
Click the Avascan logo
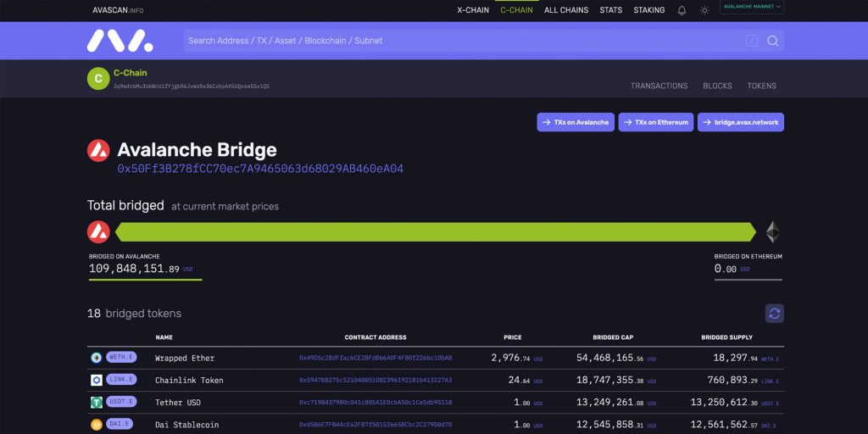[120, 41]
